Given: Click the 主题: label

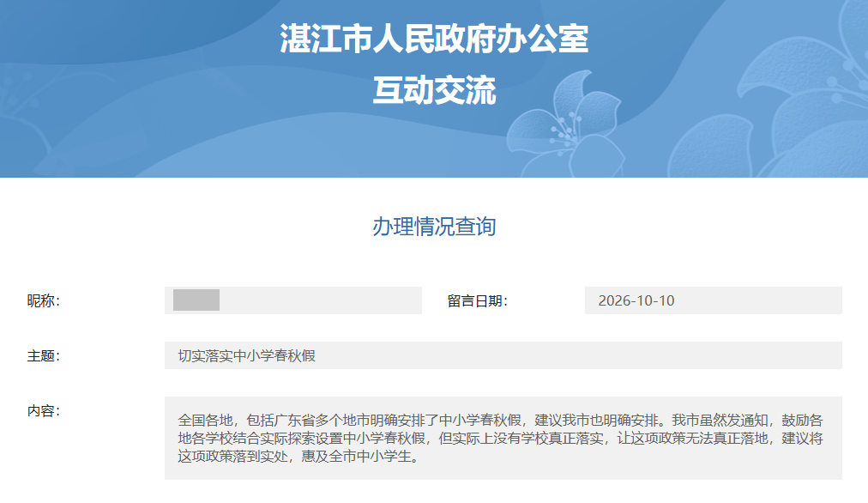Looking at the screenshot, I should pos(44,355).
